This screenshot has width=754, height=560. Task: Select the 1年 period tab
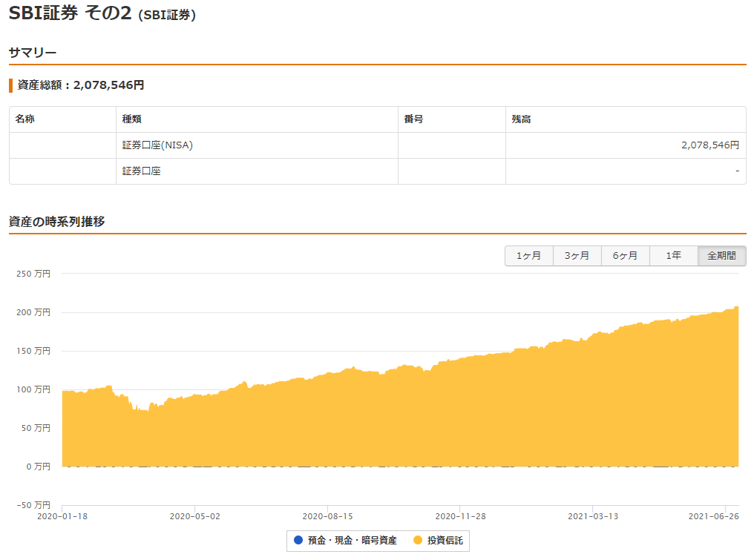point(673,256)
